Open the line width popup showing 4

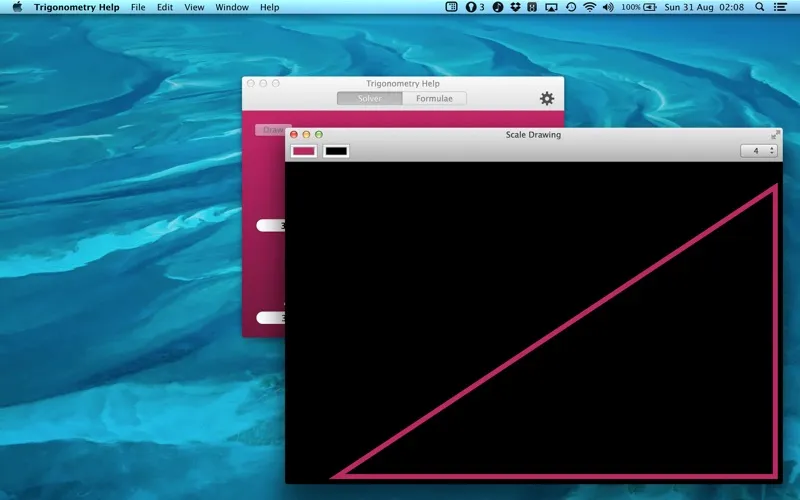758,151
